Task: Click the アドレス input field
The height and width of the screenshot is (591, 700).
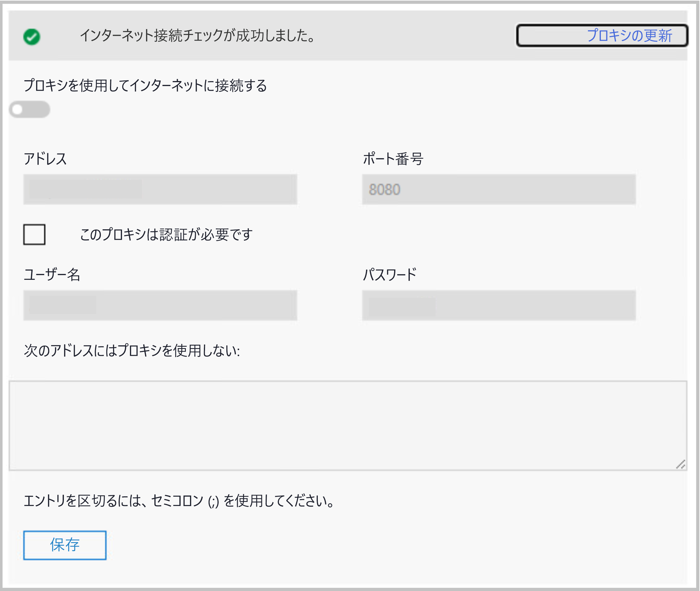Action: click(160, 189)
